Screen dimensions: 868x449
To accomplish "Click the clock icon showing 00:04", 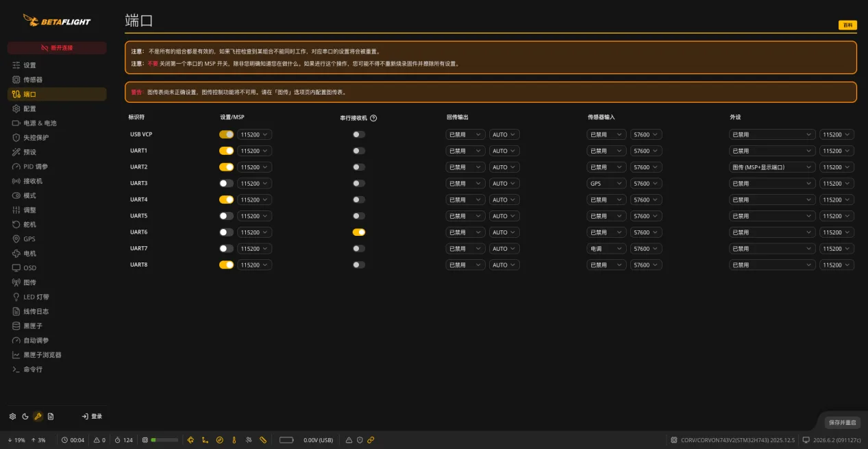I will [64, 440].
